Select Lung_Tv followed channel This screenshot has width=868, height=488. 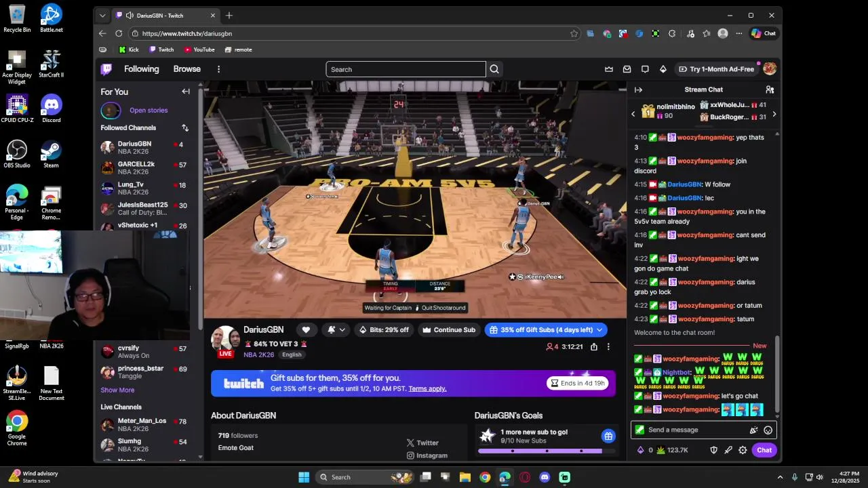click(144, 188)
